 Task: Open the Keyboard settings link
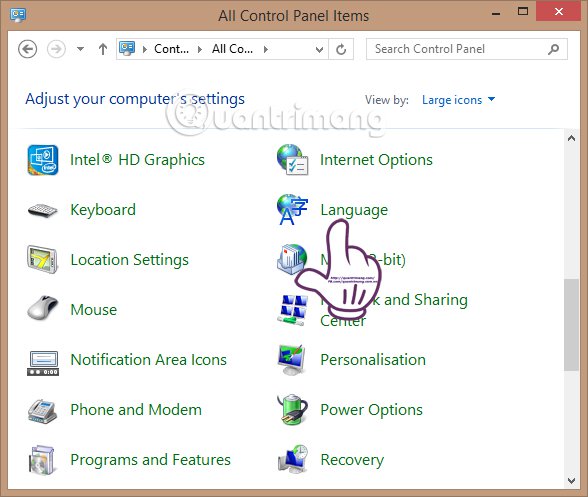pos(103,210)
